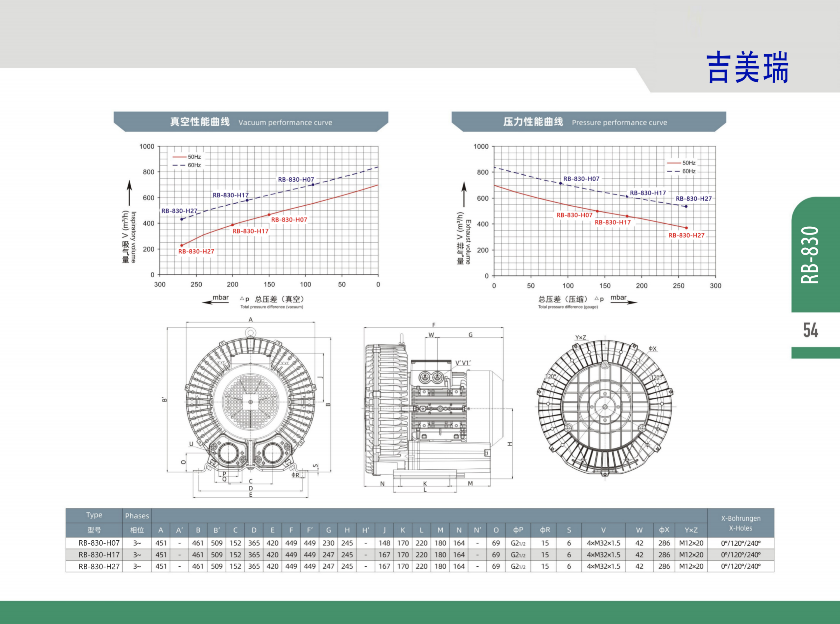Click red RB-830-H17 label in vacuum chart
Screen dimensions: 840x624
click(x=251, y=231)
